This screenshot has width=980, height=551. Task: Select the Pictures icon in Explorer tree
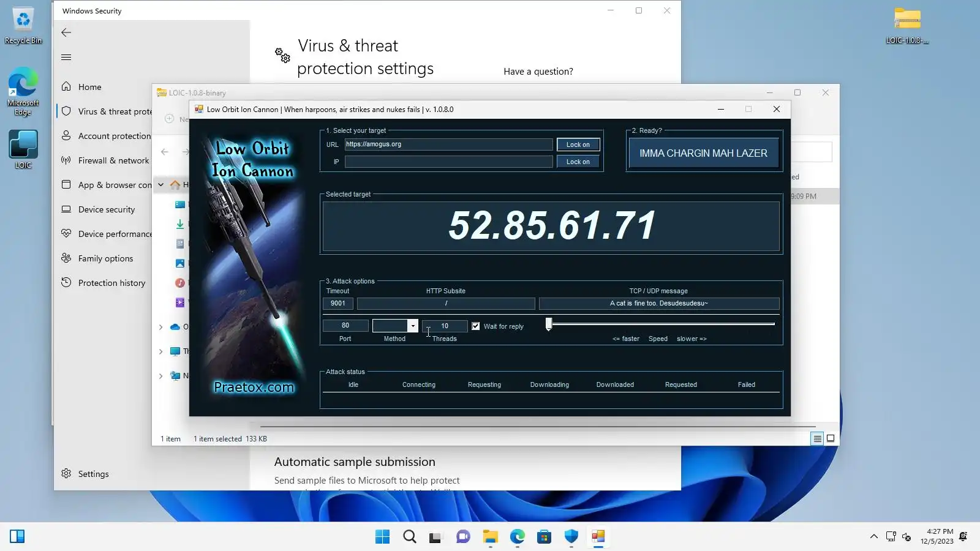180,263
